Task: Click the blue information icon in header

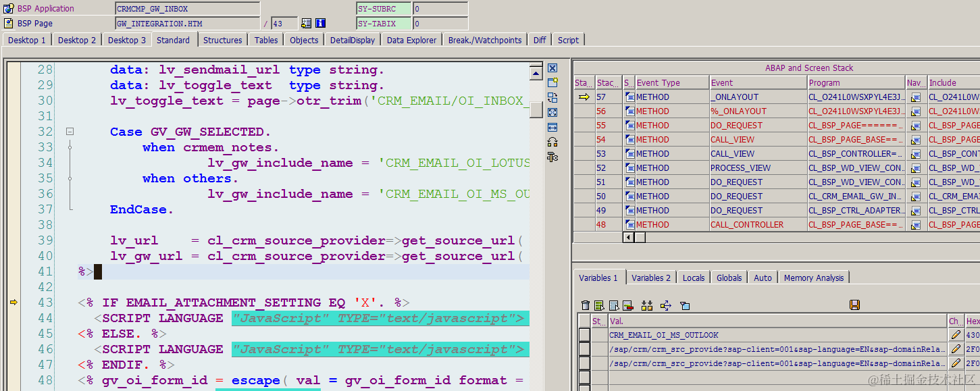Action: click(x=321, y=23)
